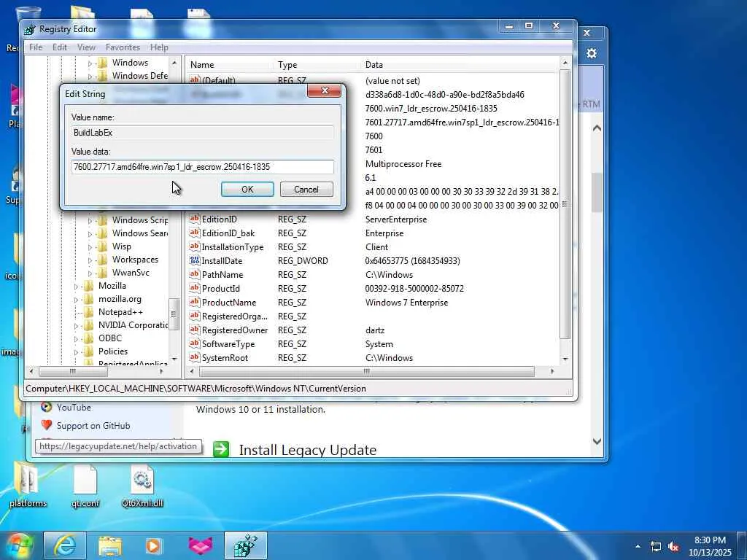747x560 pixels.
Task: Launch Internet Explorer from the taskbar
Action: tap(65, 545)
